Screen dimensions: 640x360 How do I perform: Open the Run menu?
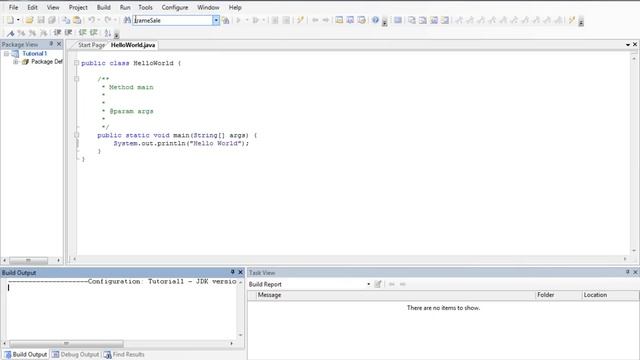[x=125, y=7]
